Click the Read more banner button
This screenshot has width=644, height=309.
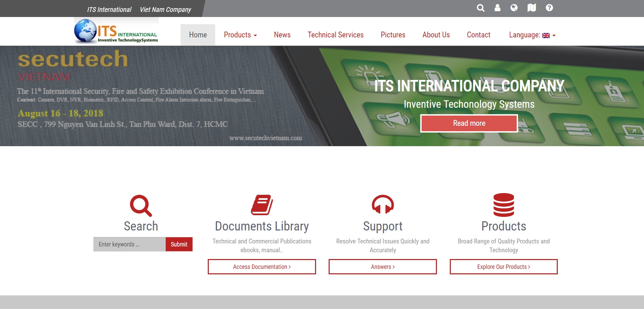point(469,123)
